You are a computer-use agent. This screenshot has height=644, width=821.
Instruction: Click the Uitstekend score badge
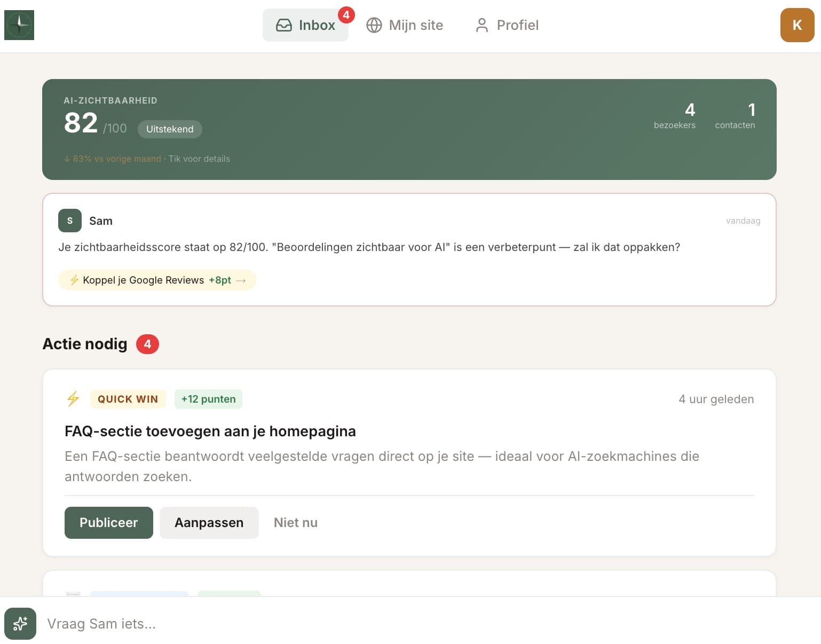[169, 129]
